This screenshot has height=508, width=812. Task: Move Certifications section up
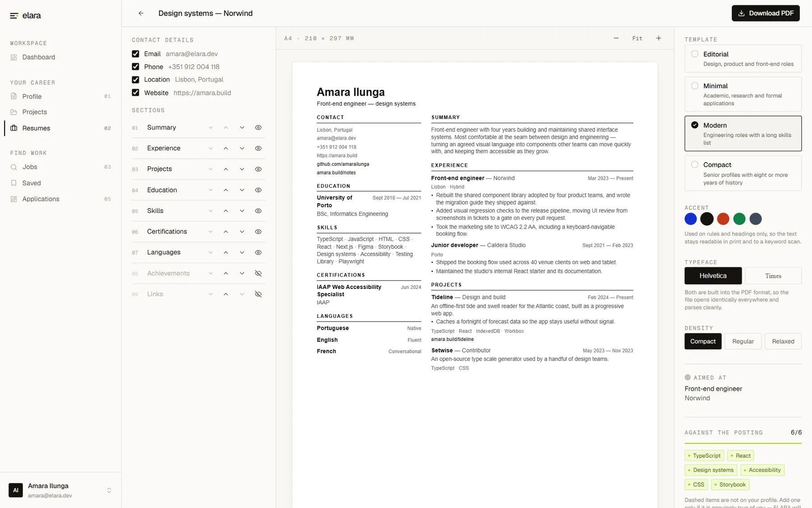226,232
